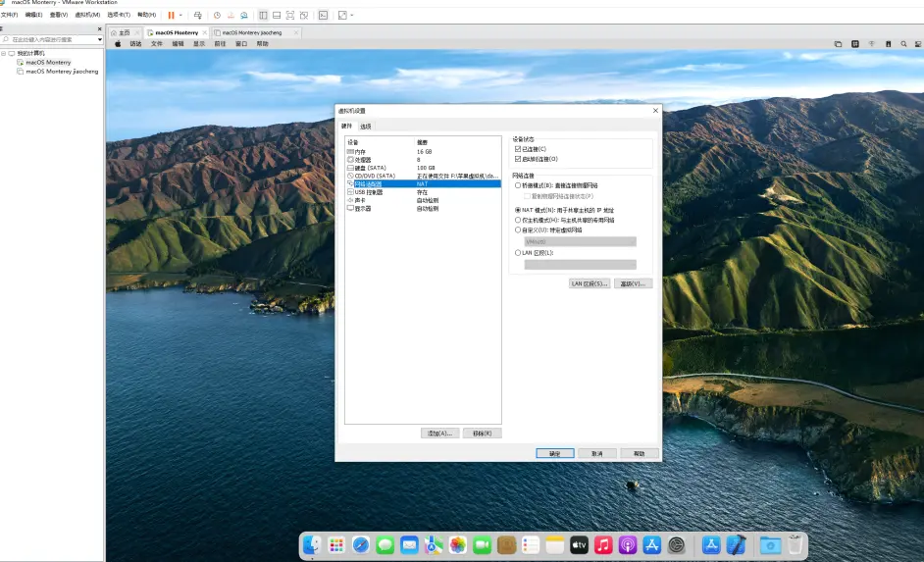
Task: Select 桥接模式 bridged network radio button
Action: click(x=518, y=184)
